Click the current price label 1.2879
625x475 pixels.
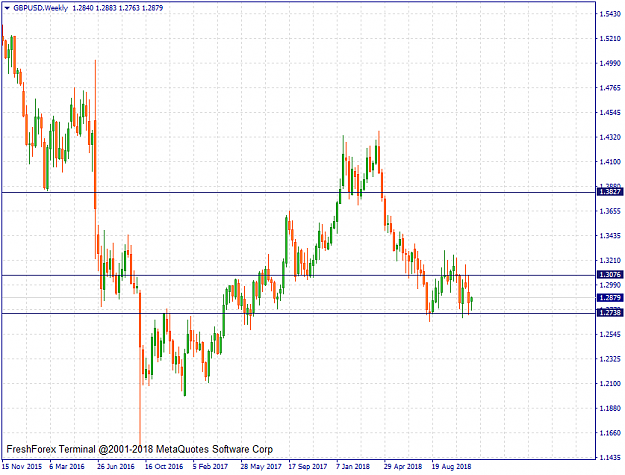click(x=610, y=298)
